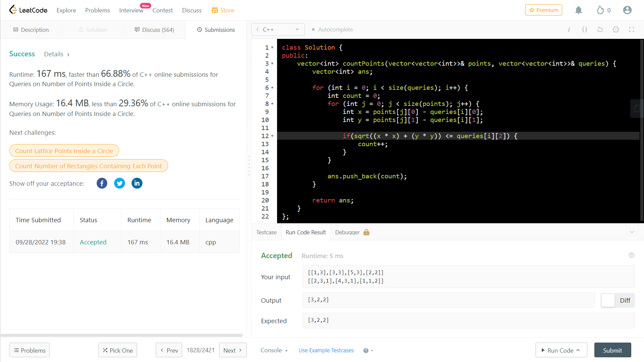
Task: Open Count Lattice Points Inside a Circle
Action: (64, 151)
